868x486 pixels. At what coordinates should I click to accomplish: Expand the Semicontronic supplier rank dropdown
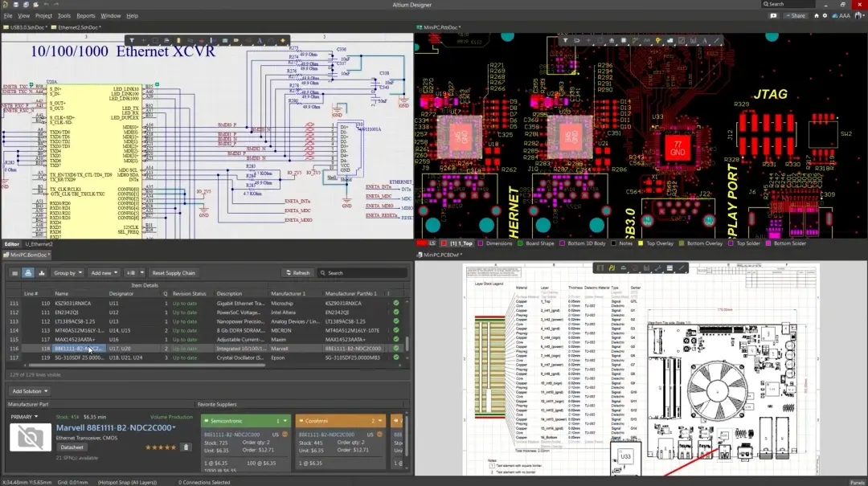(x=285, y=421)
